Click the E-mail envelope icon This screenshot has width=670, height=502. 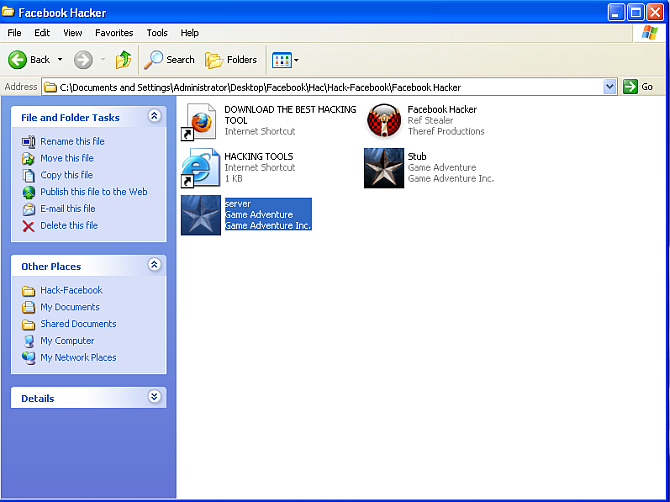coord(29,209)
